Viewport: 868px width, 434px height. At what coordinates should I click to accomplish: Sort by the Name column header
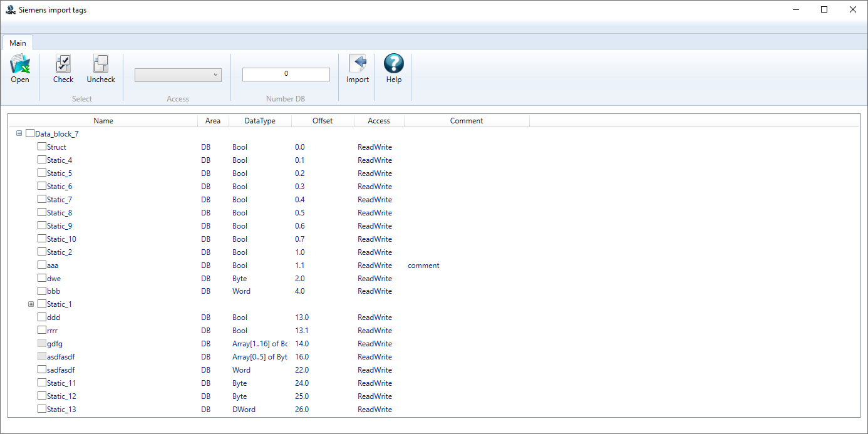point(103,121)
